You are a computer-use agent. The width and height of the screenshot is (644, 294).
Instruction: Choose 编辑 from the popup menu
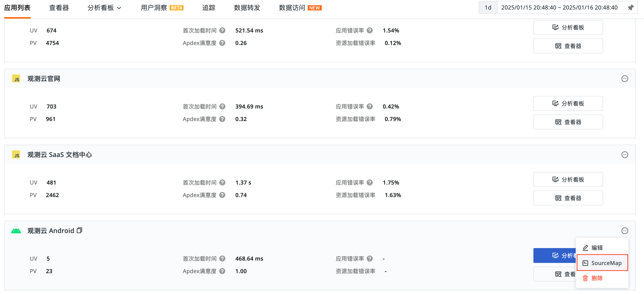pyautogui.click(x=597, y=248)
